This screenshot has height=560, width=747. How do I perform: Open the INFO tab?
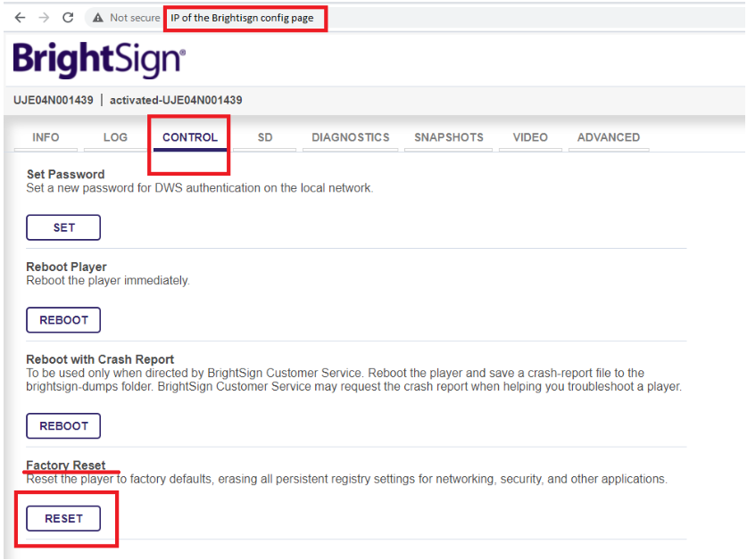point(46,137)
